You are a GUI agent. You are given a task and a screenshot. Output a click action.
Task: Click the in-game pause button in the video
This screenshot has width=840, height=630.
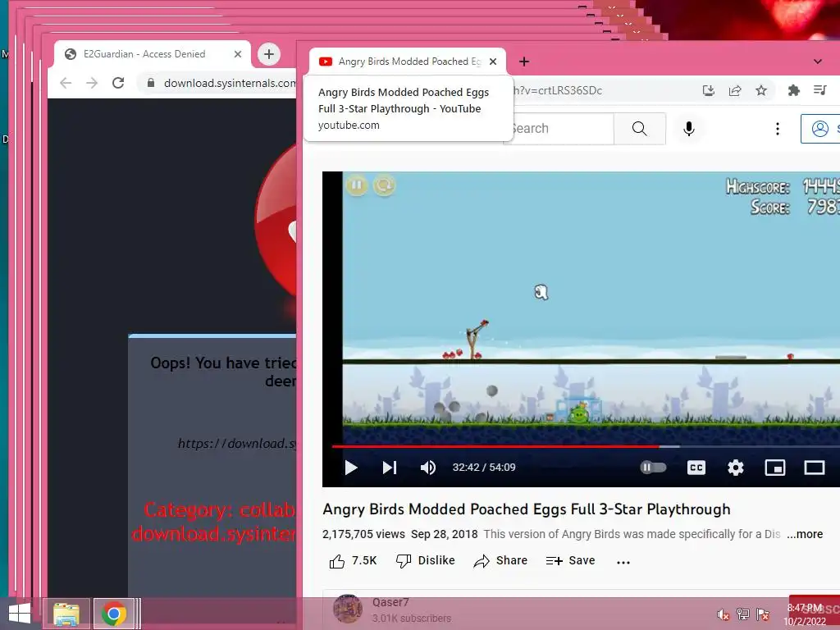click(357, 185)
